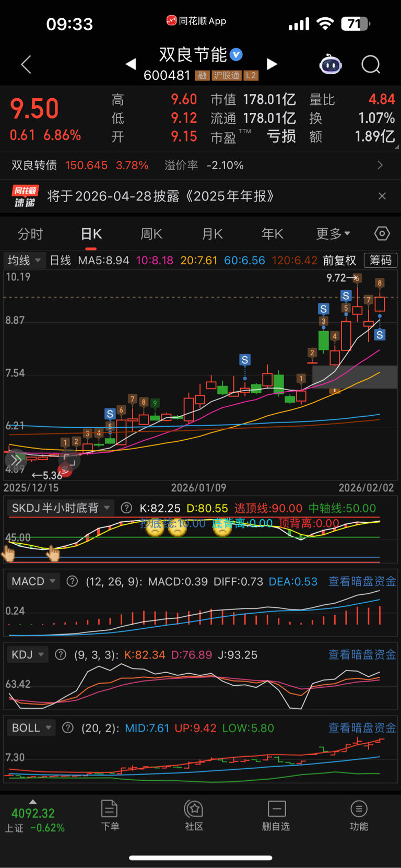The image size is (401, 868).
Task: Select the 日K tab
Action: pyautogui.click(x=91, y=234)
